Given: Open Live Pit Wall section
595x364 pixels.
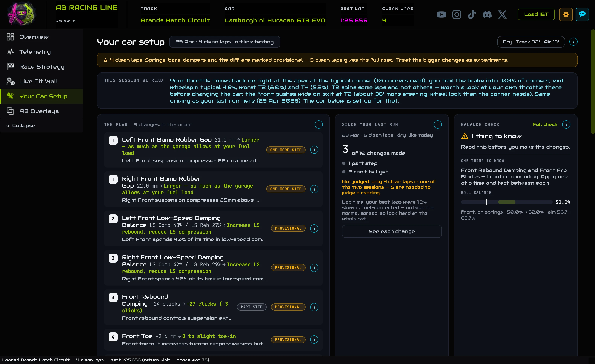Looking at the screenshot, I should (41, 81).
